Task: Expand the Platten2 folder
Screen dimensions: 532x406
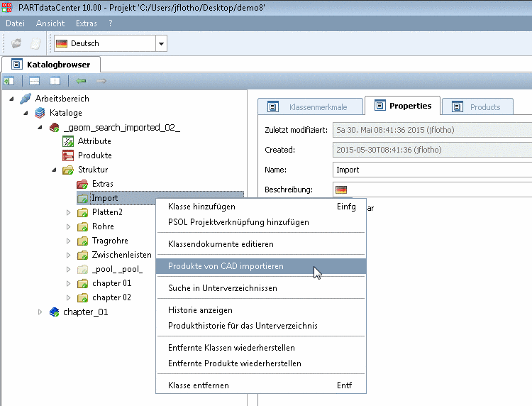Action: click(69, 212)
